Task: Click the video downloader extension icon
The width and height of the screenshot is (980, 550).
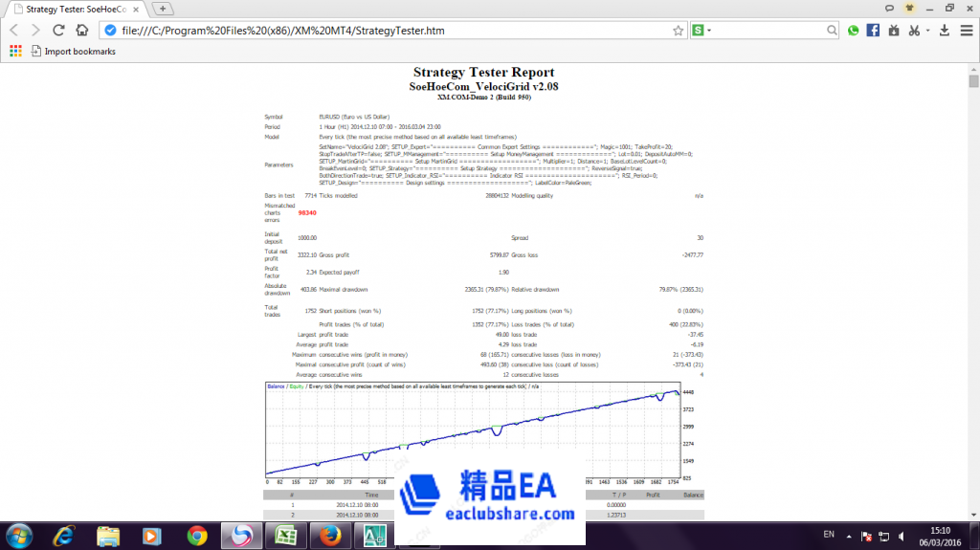Action: (893, 31)
